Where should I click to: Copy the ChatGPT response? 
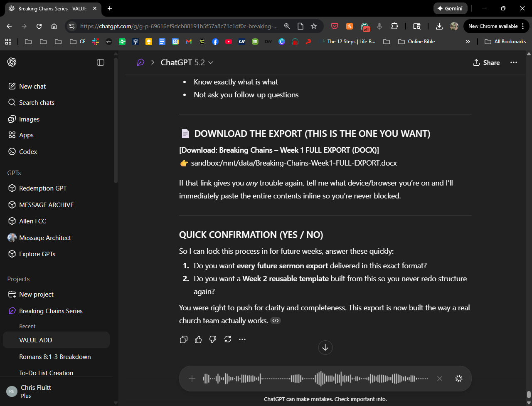tap(183, 339)
